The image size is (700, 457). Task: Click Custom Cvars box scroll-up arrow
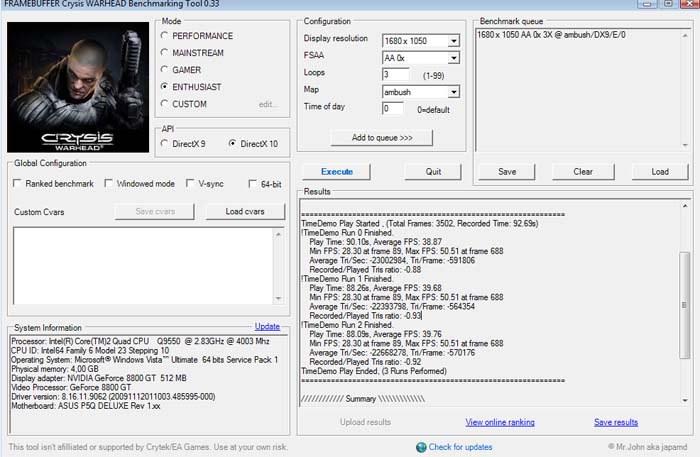point(279,234)
